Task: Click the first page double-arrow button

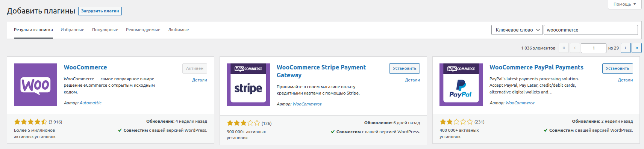Action: 564,48
